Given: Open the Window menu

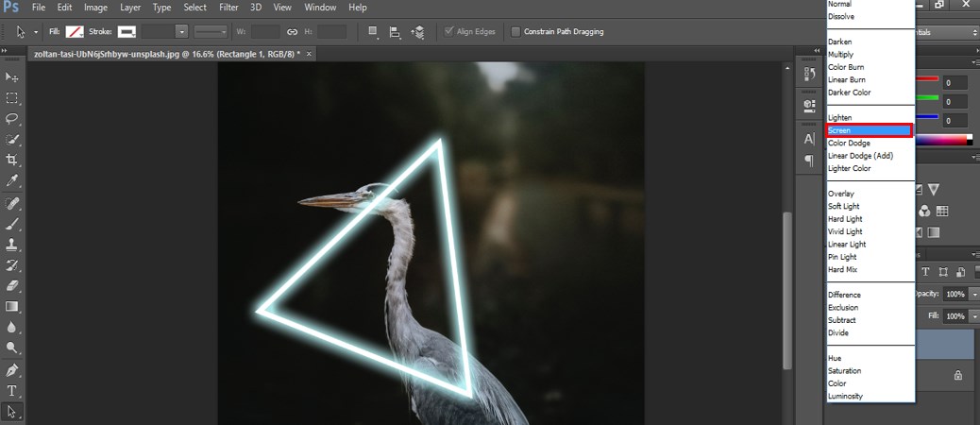Looking at the screenshot, I should click(x=319, y=8).
